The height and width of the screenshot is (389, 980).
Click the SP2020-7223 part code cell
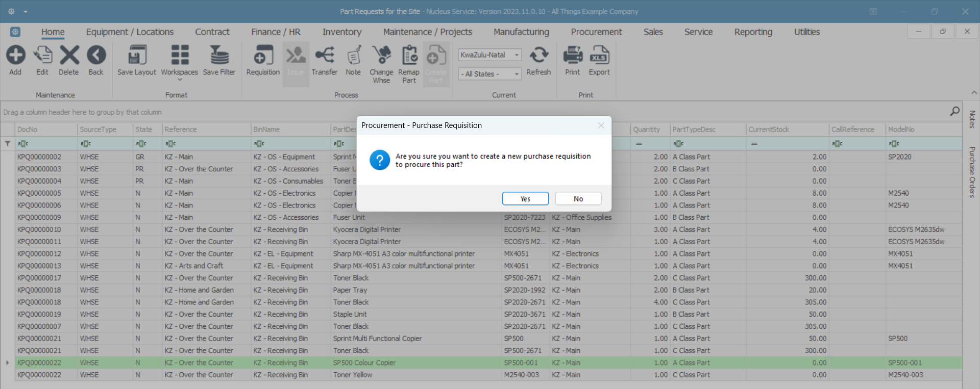point(525,217)
